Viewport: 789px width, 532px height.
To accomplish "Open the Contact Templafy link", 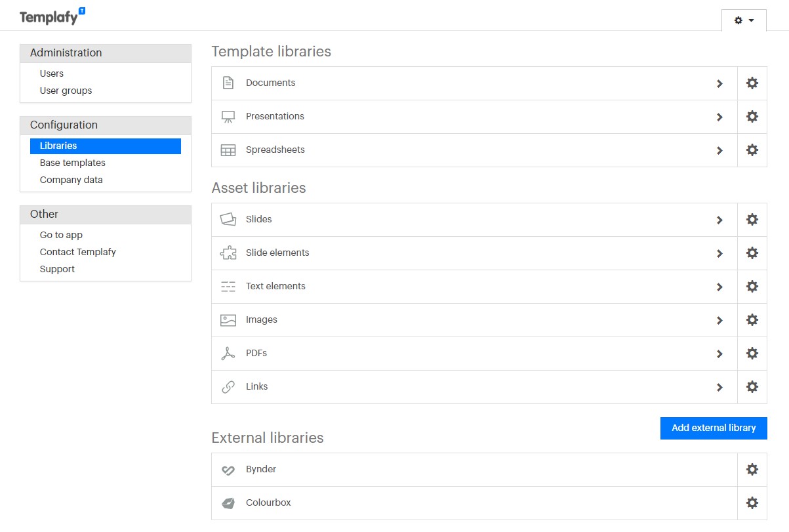I will [x=78, y=252].
